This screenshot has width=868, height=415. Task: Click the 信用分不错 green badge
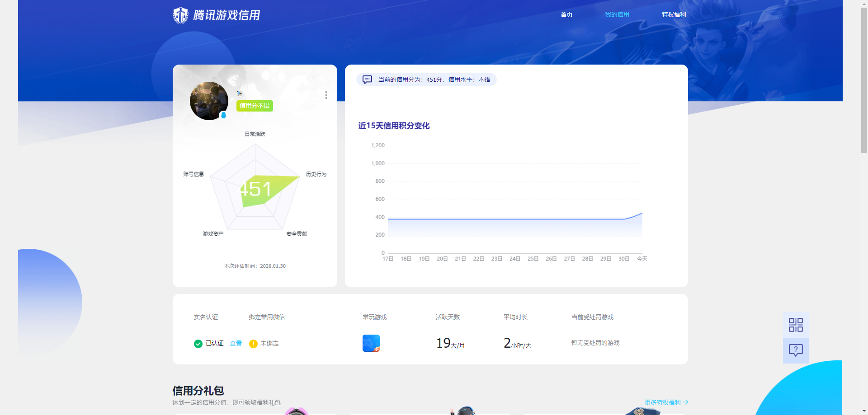tap(254, 106)
